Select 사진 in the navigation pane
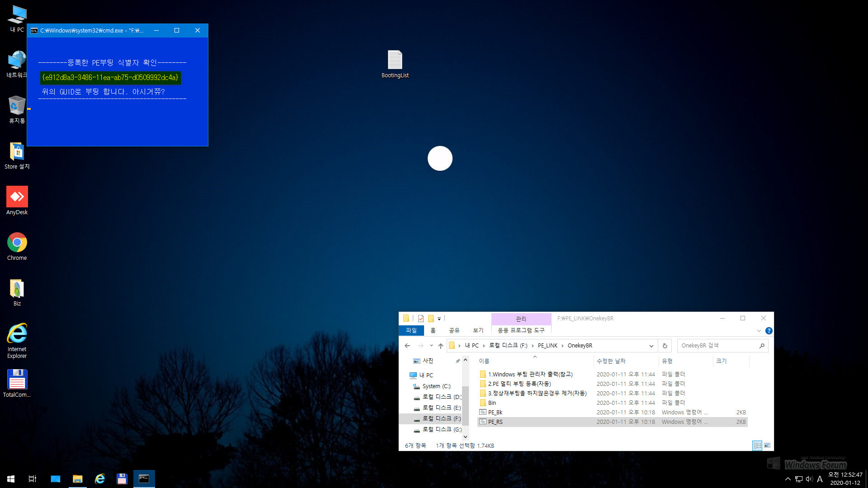Viewport: 868px width, 488px height. [x=428, y=361]
